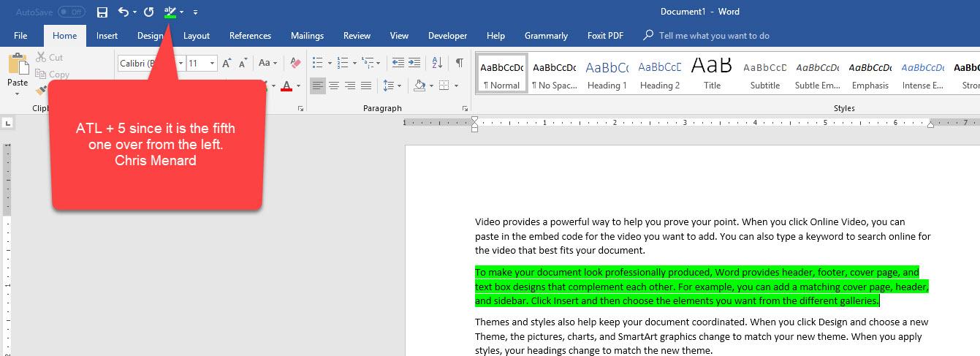
Task: Click in the paragraph starting 'Video provides a powerful way'
Action: pyautogui.click(x=703, y=235)
